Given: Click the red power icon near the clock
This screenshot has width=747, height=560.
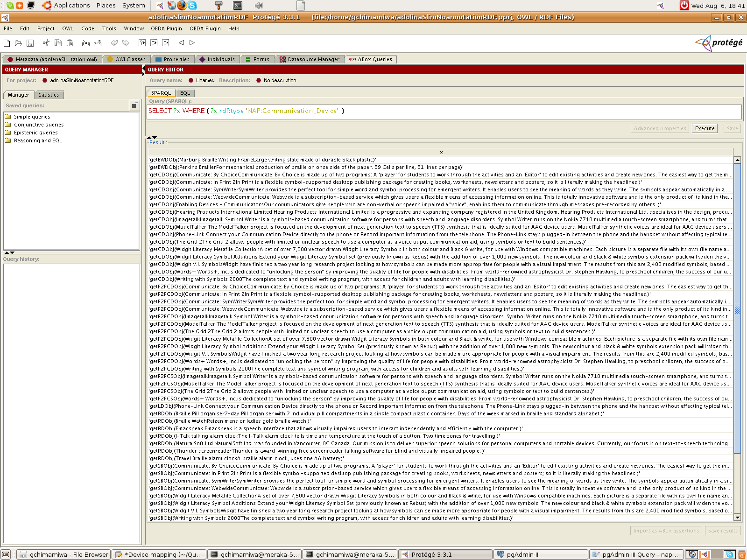Looking at the screenshot, I should [684, 6].
